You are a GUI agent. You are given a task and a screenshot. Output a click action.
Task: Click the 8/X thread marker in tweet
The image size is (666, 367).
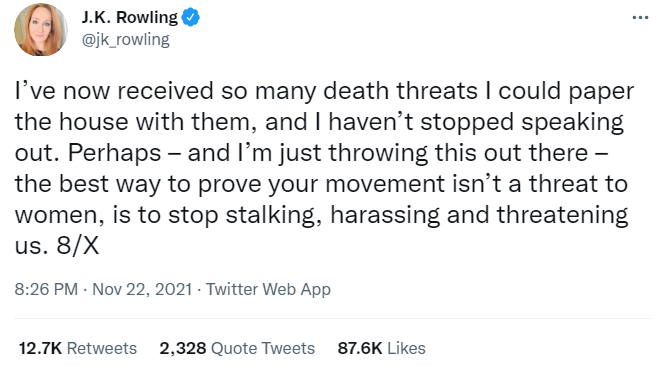pyautogui.click(x=78, y=246)
